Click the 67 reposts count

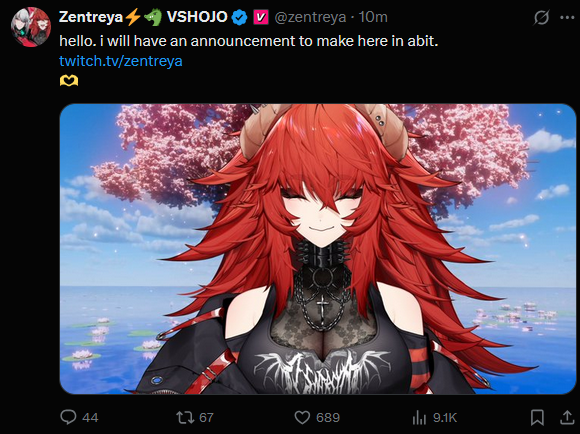[x=206, y=418]
